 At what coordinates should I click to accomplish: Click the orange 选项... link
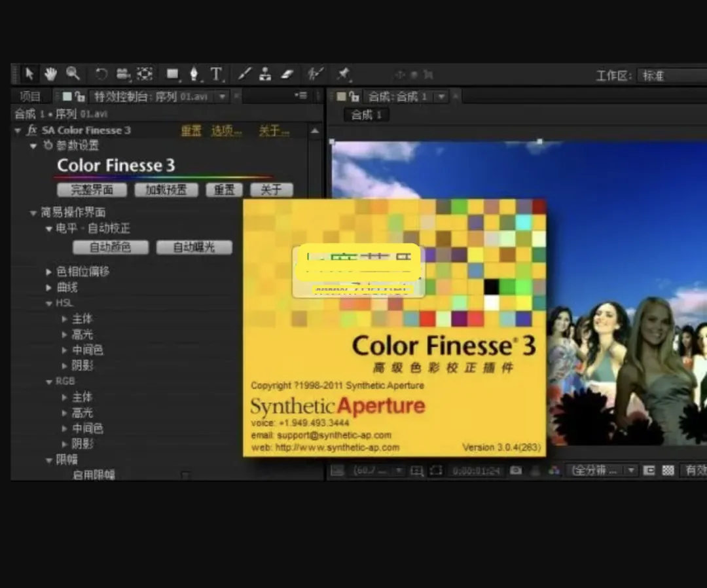[227, 131]
